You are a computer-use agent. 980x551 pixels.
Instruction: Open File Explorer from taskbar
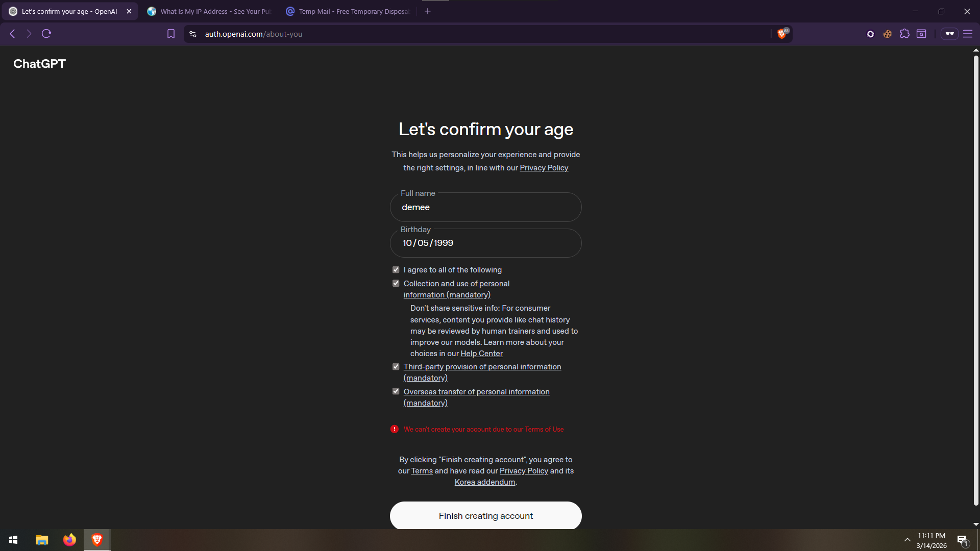pos(42,540)
